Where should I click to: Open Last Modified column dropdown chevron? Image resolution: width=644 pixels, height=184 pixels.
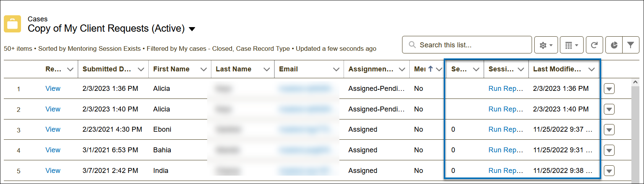click(592, 69)
